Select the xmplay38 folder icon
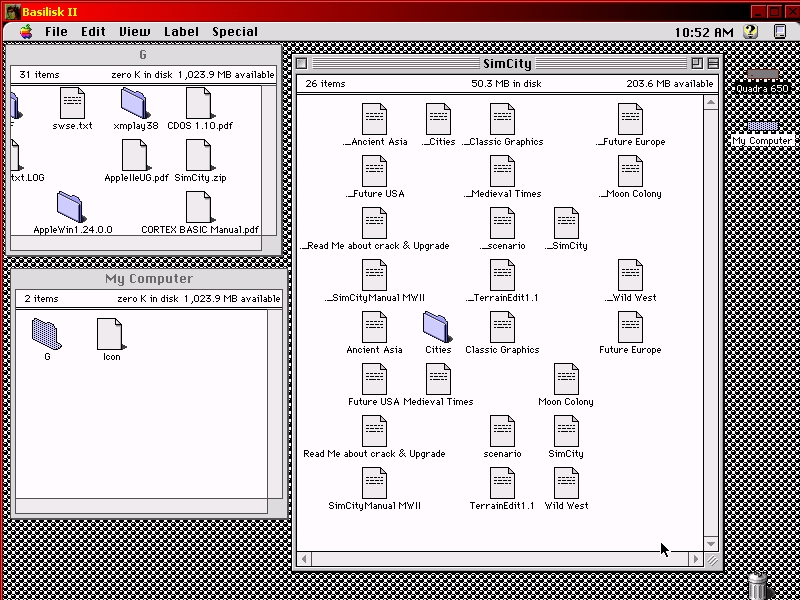Screen dimensions: 800x600 coord(135,103)
